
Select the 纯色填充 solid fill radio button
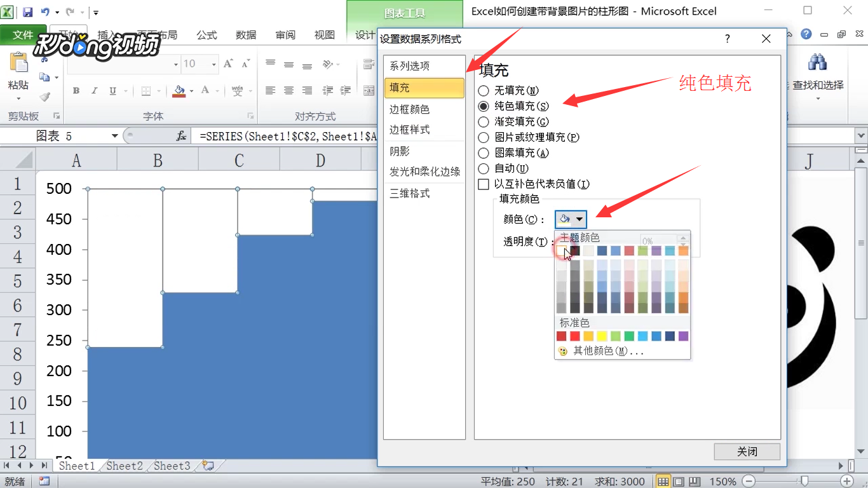pos(484,106)
